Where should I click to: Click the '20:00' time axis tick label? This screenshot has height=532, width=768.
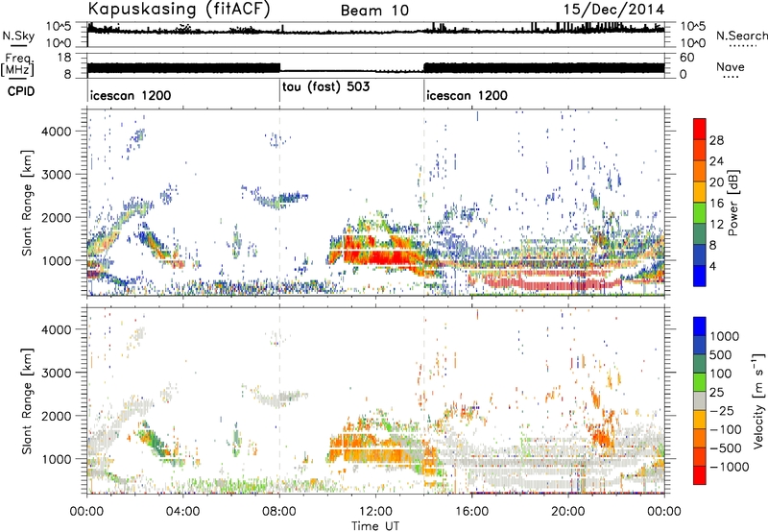[x=568, y=512]
